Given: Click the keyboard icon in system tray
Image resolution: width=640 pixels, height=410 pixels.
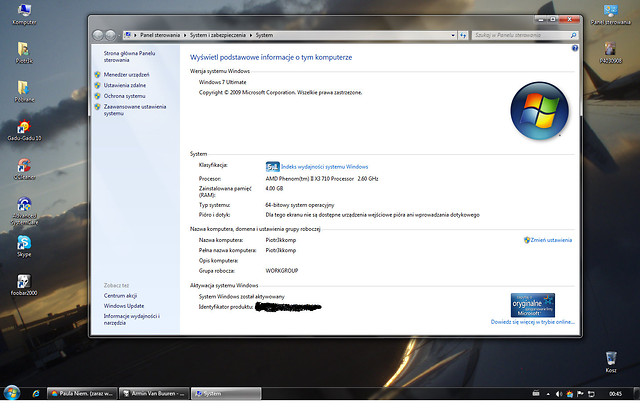Looking at the screenshot, I should tap(536, 394).
